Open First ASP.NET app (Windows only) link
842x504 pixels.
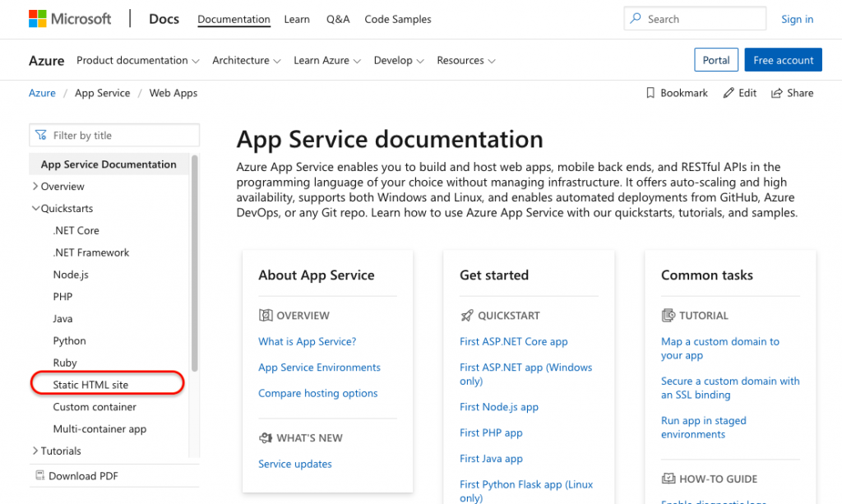525,374
